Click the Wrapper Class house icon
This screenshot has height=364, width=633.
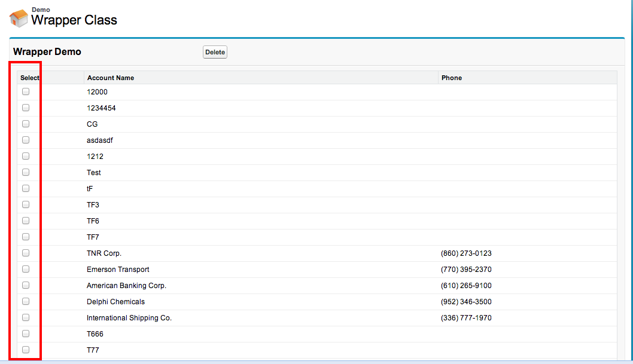click(x=19, y=19)
